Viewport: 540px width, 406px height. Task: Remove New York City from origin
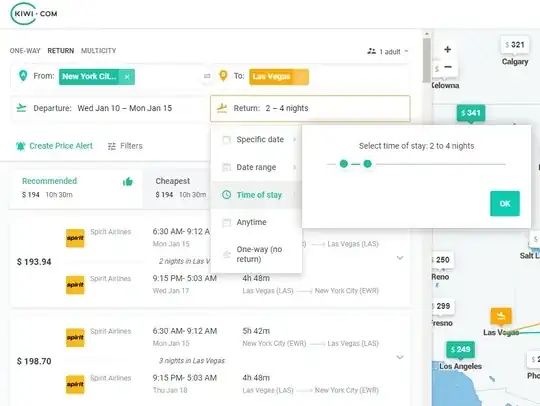tap(127, 77)
